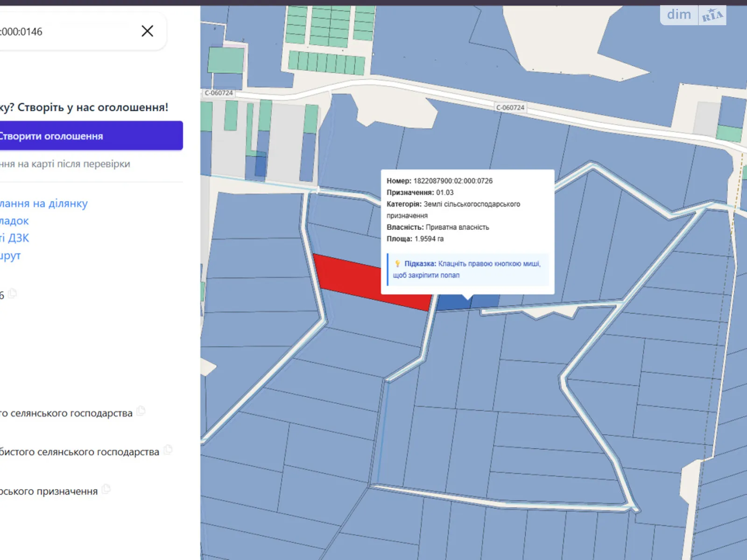Image resolution: width=747 pixels, height=560 pixels.
Task: Click the RIA logo watermark
Action: coord(712,16)
